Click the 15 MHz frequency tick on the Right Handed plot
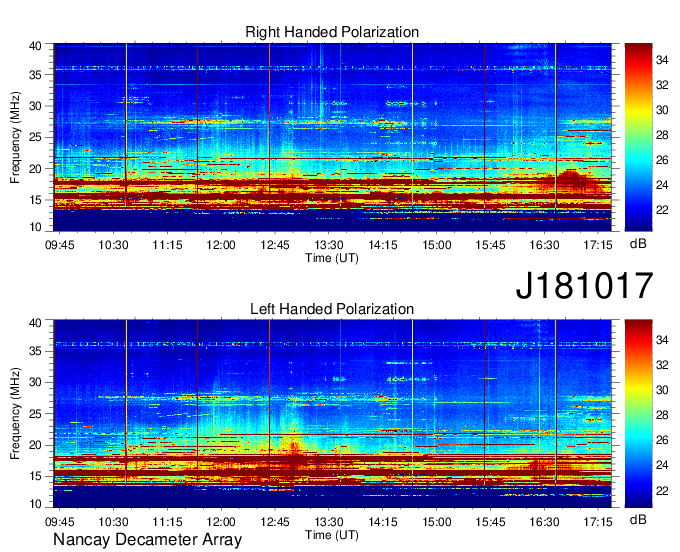 pyautogui.click(x=35, y=200)
